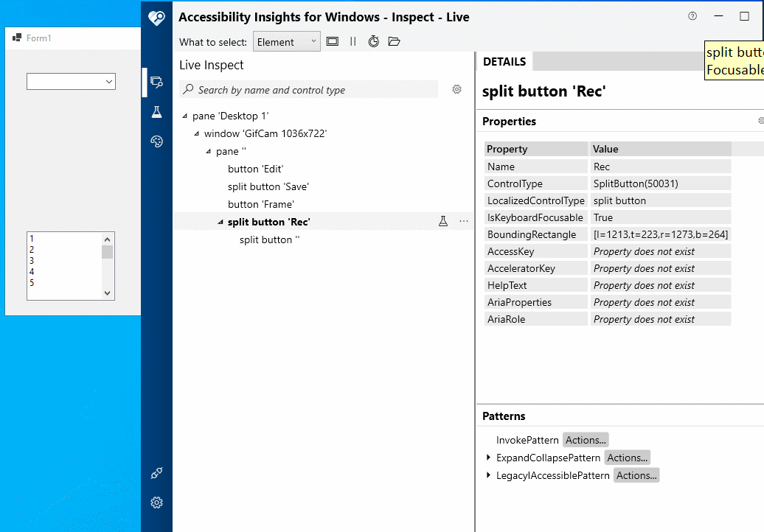The width and height of the screenshot is (764, 532).
Task: Click the down scroll arrow of the Form1 list box
Action: [108, 294]
